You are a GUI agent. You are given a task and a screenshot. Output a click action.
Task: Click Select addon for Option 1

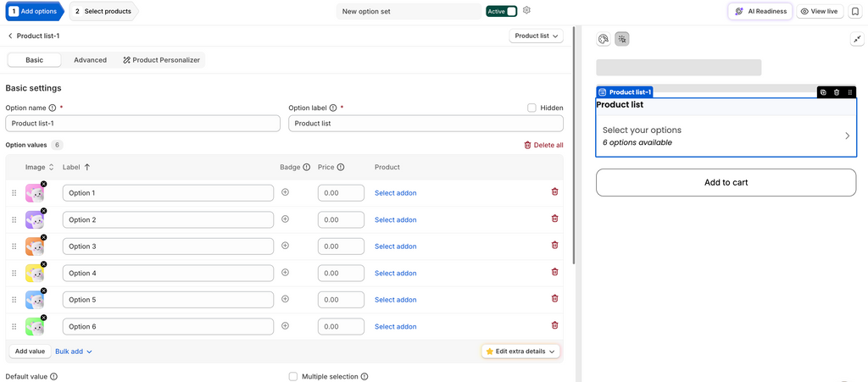point(395,193)
